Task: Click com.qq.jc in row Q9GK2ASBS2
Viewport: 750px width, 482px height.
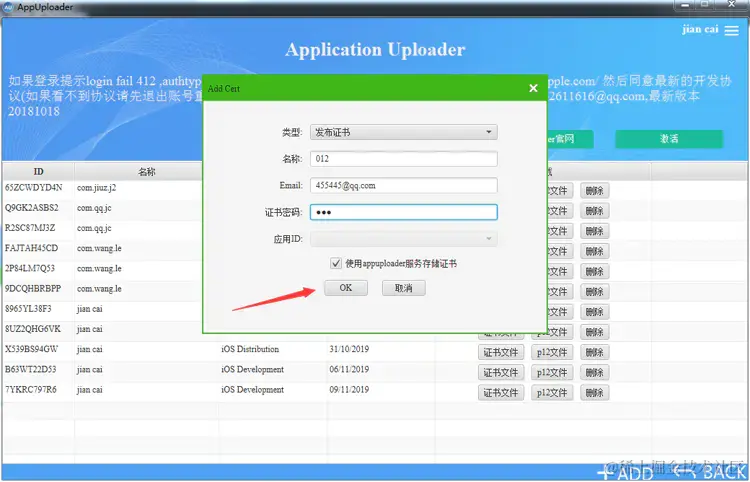Action: click(94, 208)
